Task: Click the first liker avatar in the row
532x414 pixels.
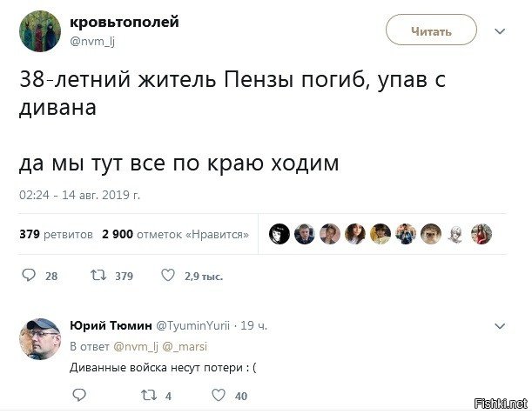Action: [x=279, y=234]
